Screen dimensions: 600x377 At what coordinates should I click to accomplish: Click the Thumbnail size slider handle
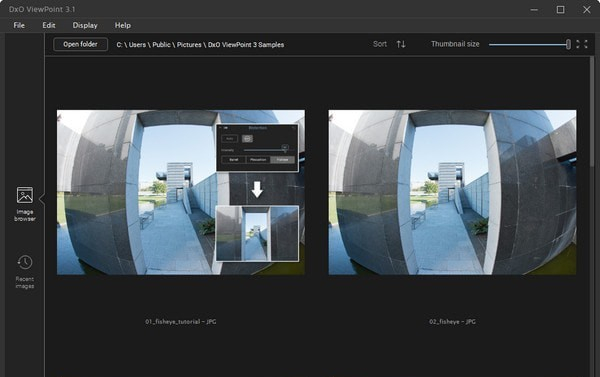click(x=568, y=44)
